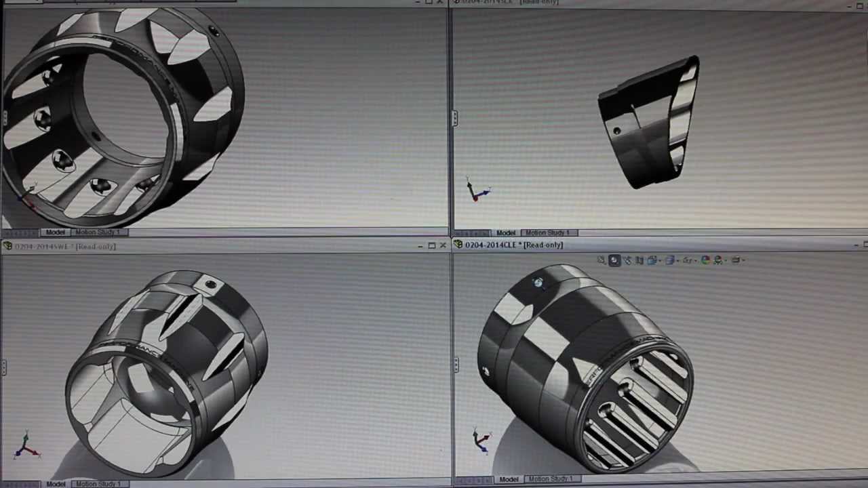The height and width of the screenshot is (488, 868).
Task: Maximize the top-left part window
Action: 429,2
